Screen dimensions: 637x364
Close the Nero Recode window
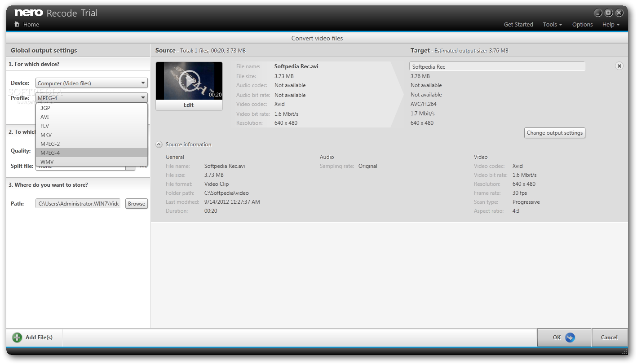coord(619,13)
